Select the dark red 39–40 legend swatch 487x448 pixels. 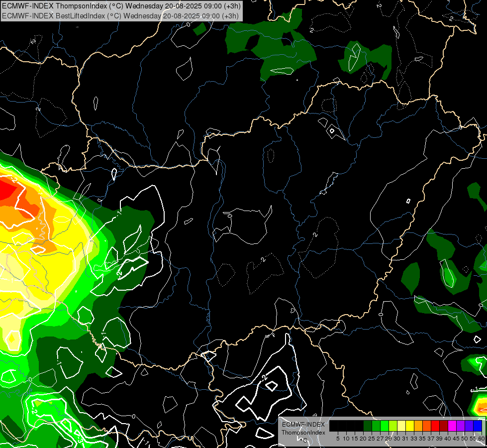pyautogui.click(x=444, y=426)
